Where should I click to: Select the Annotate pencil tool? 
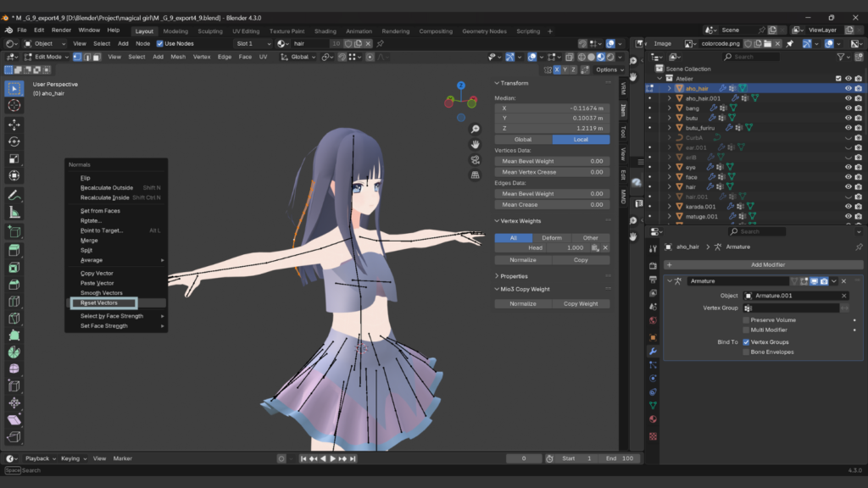pos(14,195)
